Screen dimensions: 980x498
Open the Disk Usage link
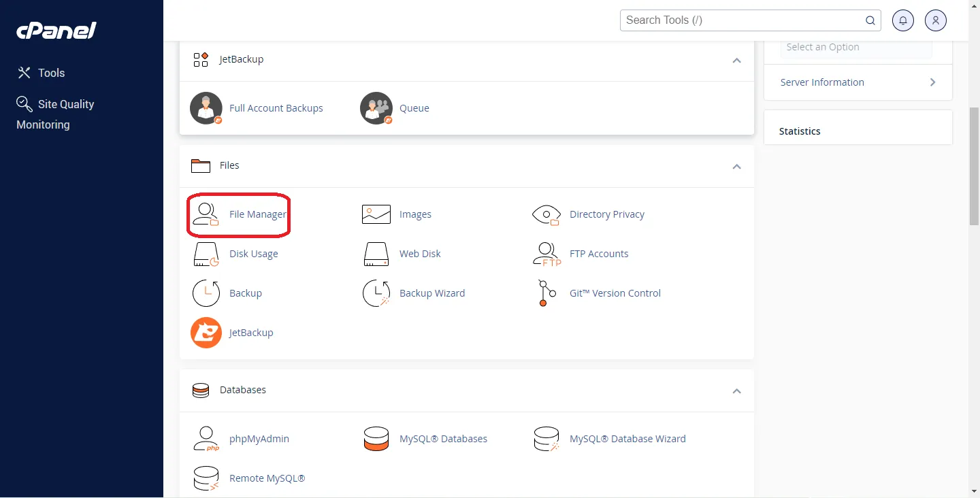pos(254,254)
